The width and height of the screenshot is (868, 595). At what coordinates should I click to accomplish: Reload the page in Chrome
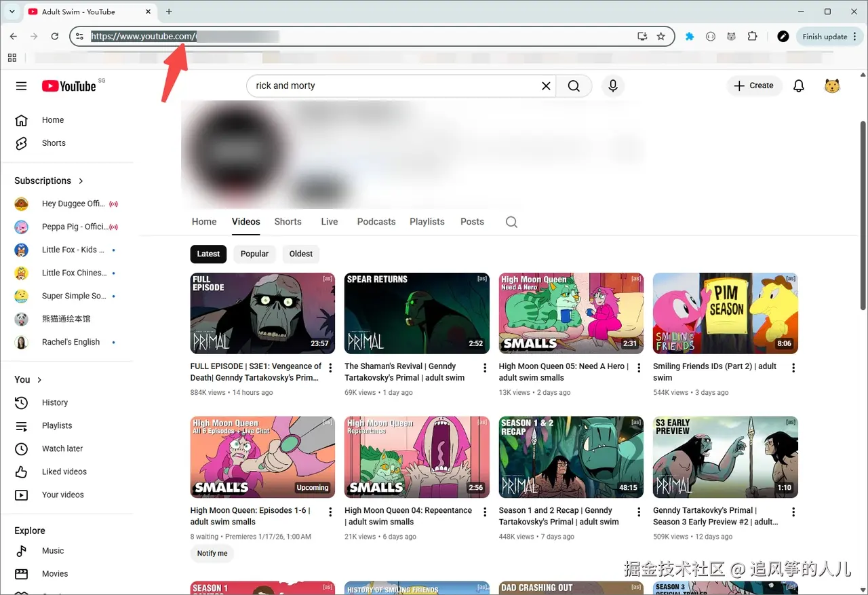point(55,37)
